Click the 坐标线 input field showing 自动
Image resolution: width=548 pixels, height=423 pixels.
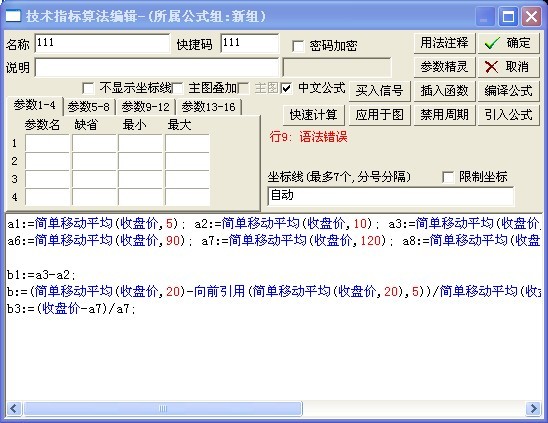(391, 196)
